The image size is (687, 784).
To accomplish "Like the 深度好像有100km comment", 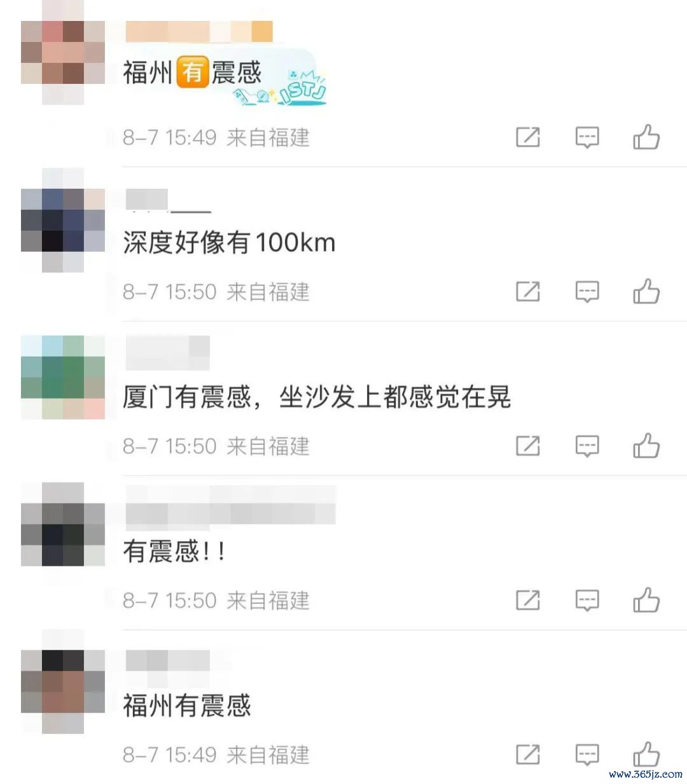I will pos(646,292).
